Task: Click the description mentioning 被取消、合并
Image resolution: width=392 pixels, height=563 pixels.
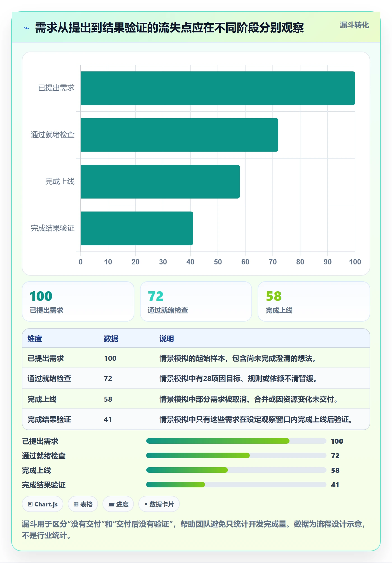Action: click(x=249, y=399)
